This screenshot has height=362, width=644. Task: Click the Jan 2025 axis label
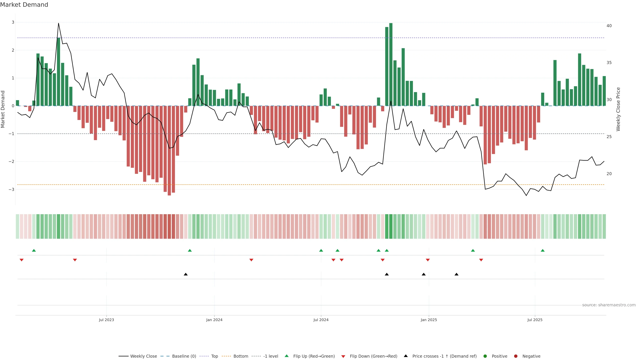[x=429, y=320]
